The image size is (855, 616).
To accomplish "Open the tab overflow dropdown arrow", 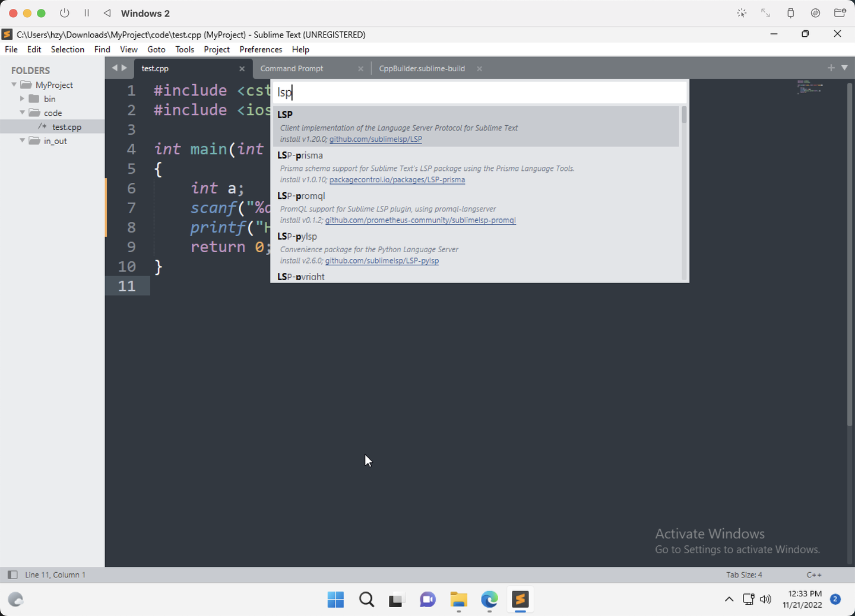I will click(845, 68).
